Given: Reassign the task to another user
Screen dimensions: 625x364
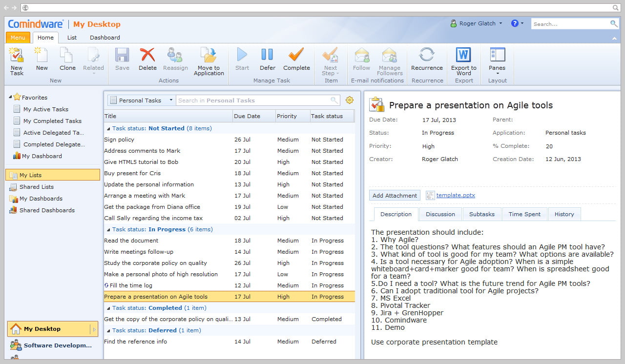Looking at the screenshot, I should coord(175,60).
